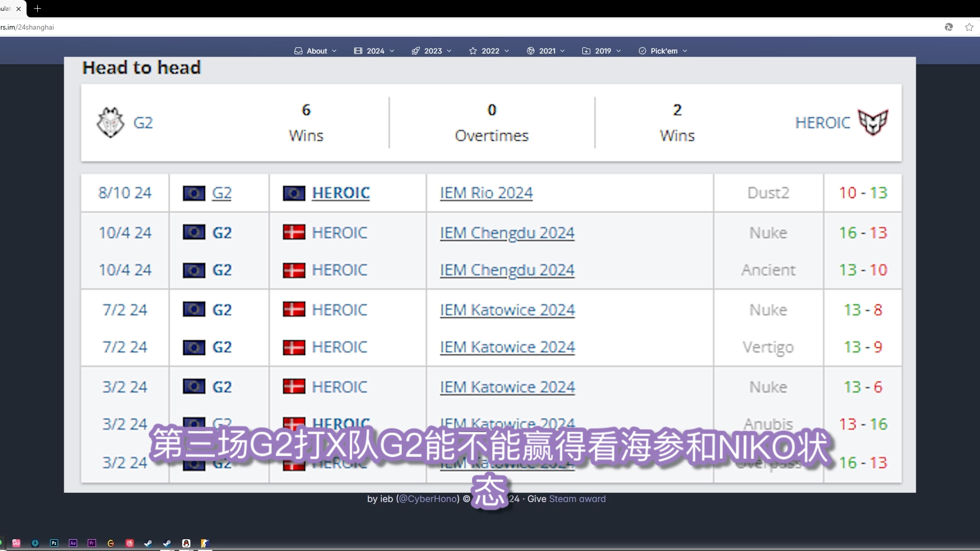Click the star icon beside 2022
The height and width of the screenshot is (551, 980).
click(x=473, y=51)
